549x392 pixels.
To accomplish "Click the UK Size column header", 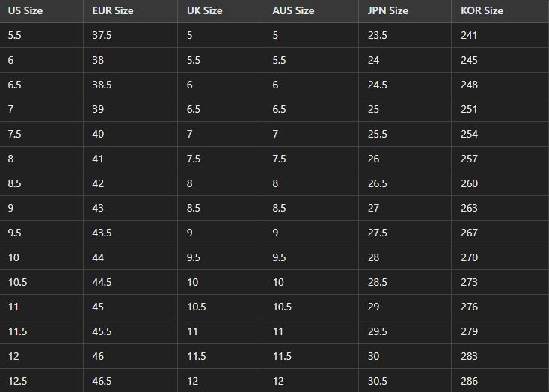I will (204, 11).
